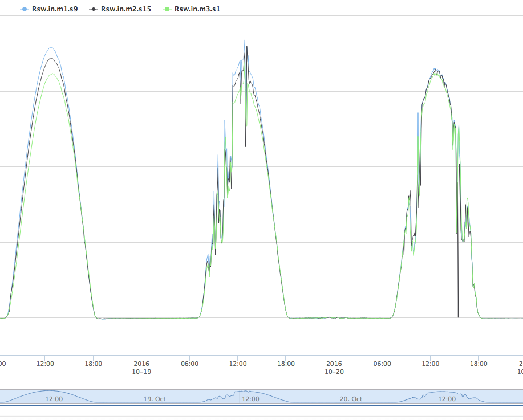Click the scrollbar track below the navigator

click(x=261, y=406)
